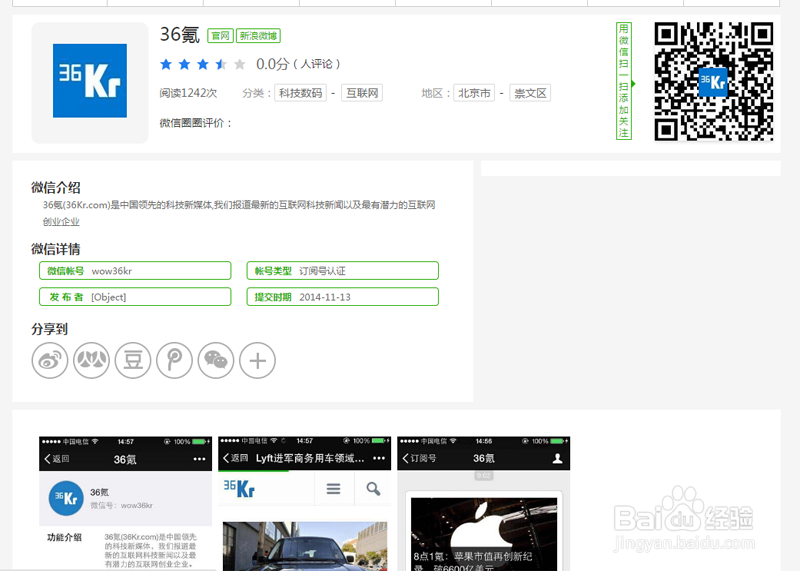Image resolution: width=800 pixels, height=571 pixels.
Task: Click hamburger menu icon in Lyft screenshot
Action: (334, 489)
